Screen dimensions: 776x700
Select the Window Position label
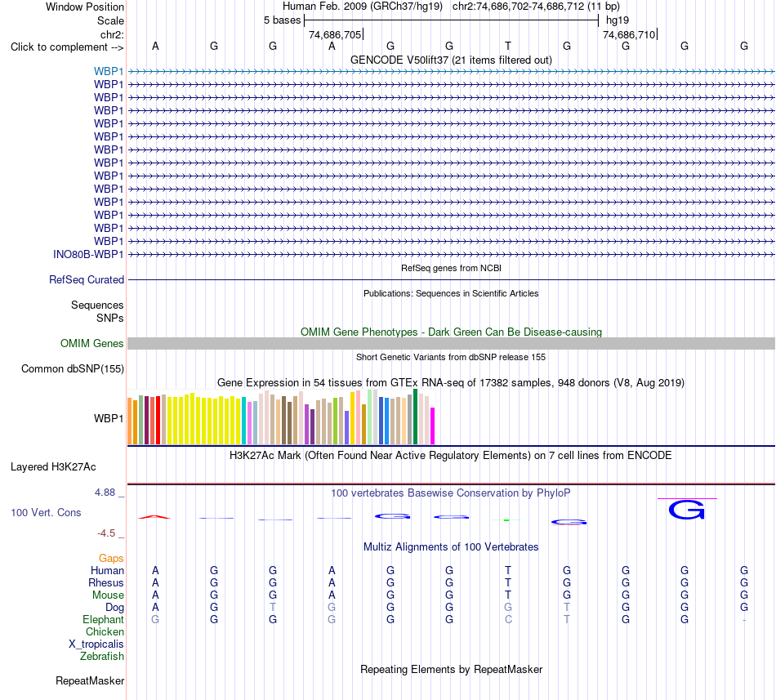tap(85, 7)
